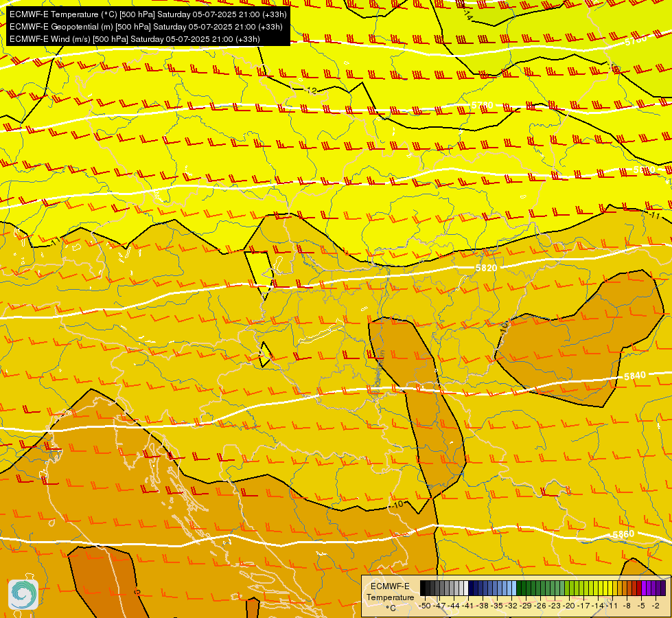672x618 pixels.
Task: Click the -20 legend tick label
Action: tap(569, 606)
